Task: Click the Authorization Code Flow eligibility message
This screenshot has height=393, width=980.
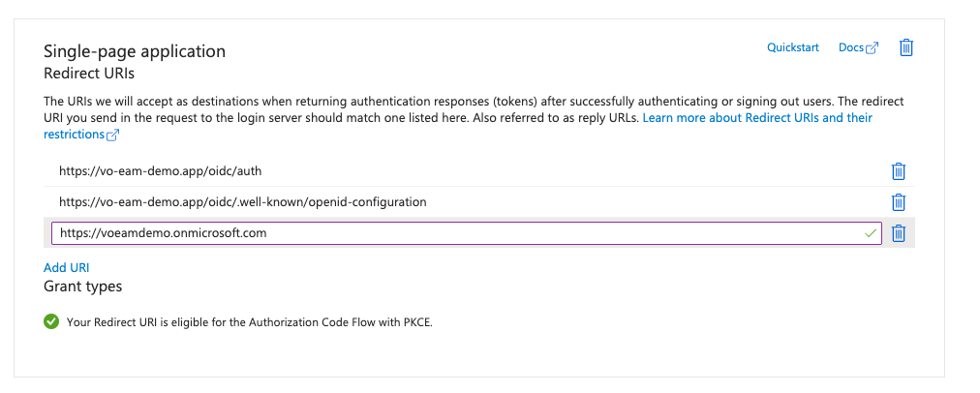Action: click(x=249, y=322)
